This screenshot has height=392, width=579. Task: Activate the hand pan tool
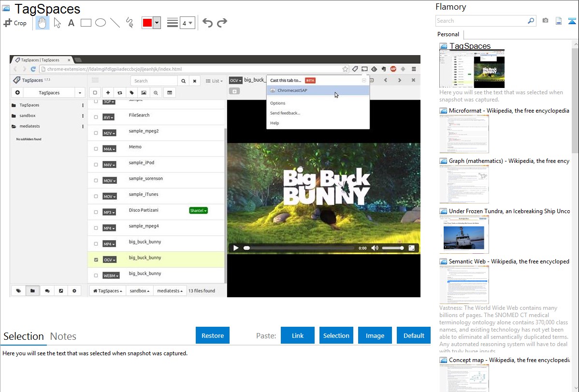[x=43, y=23]
